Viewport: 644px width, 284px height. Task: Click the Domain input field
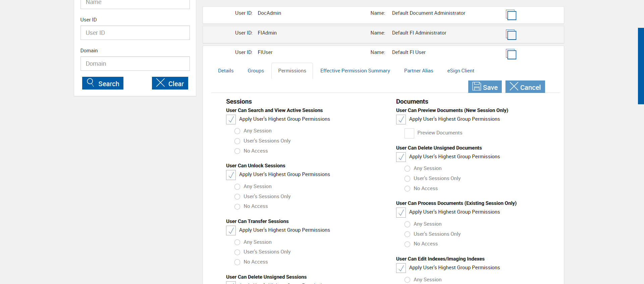point(135,64)
